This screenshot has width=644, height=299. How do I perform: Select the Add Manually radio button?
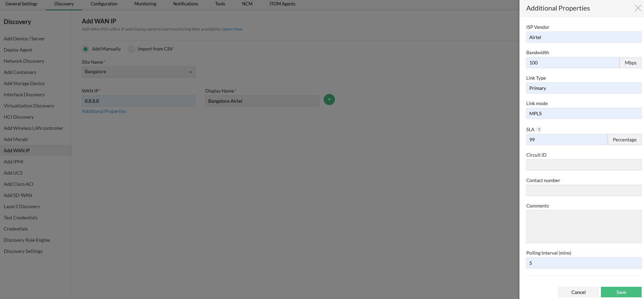coord(86,49)
